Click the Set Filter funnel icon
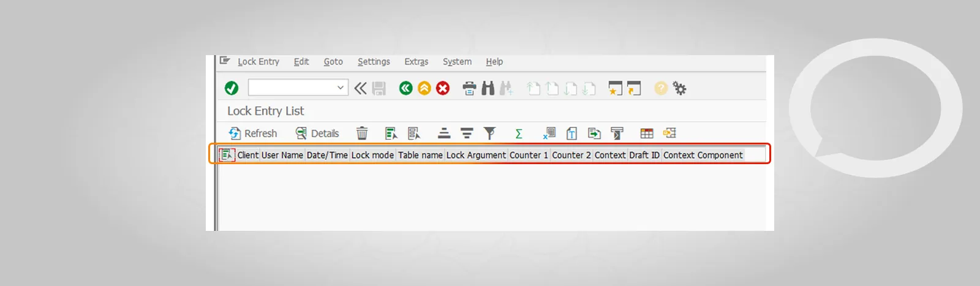The width and height of the screenshot is (980, 286). pyautogui.click(x=489, y=134)
